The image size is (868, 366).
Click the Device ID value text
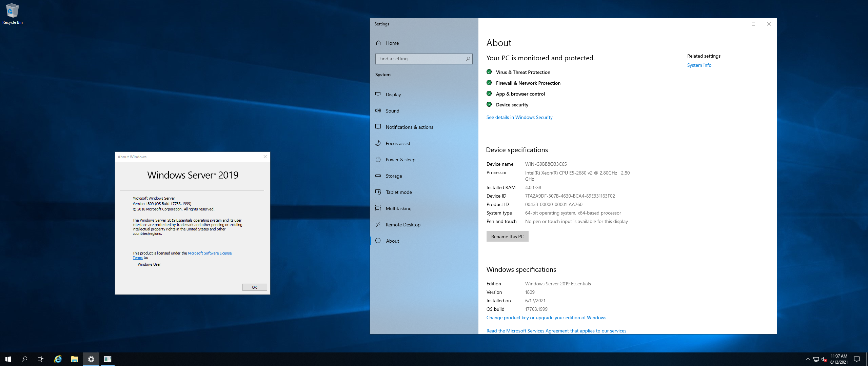tap(570, 196)
